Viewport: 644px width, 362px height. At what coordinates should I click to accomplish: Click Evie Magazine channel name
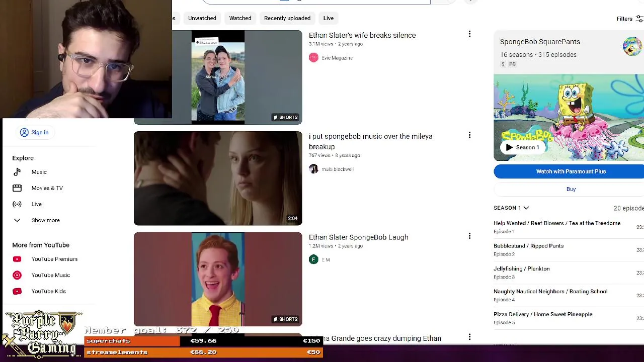(x=337, y=58)
